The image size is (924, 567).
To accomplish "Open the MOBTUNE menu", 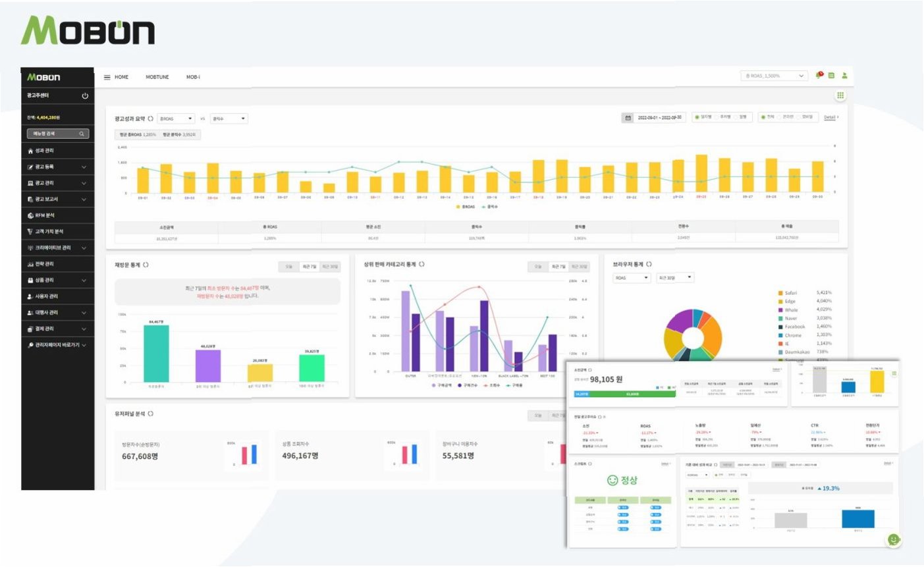I will point(157,77).
